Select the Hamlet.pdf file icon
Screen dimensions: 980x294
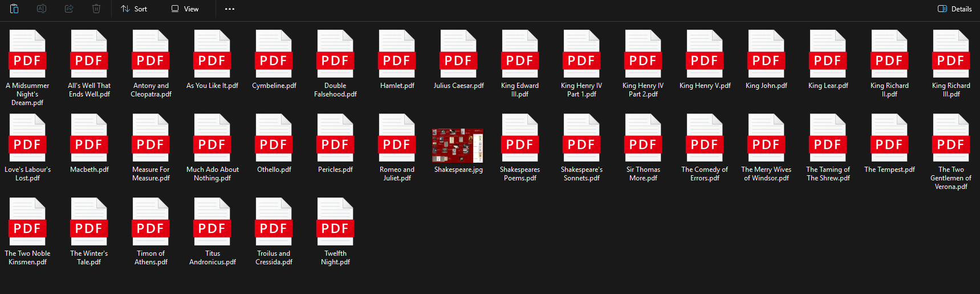pos(397,54)
